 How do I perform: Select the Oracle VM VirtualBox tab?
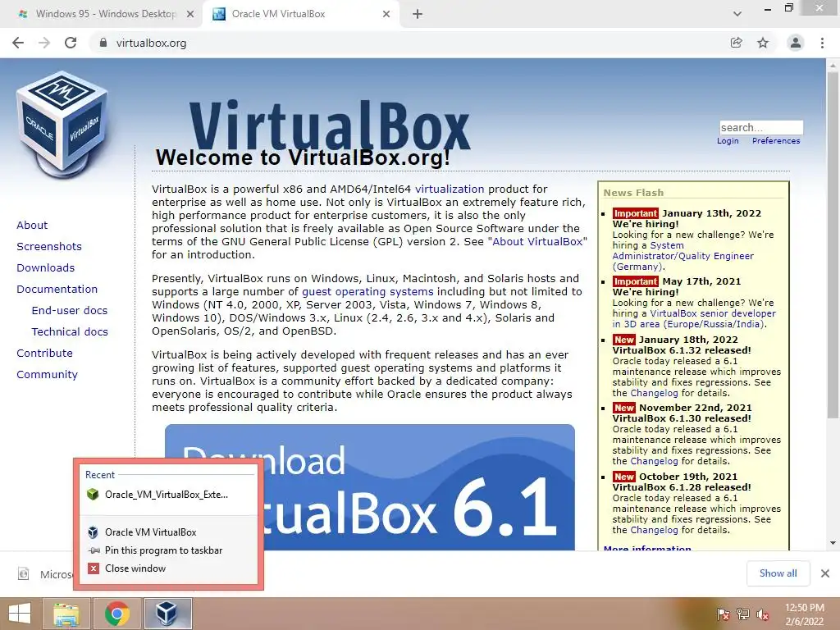tap(300, 15)
